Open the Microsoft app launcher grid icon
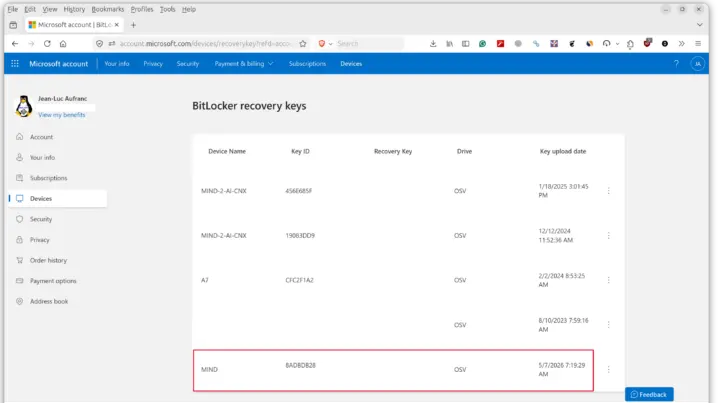 pyautogui.click(x=15, y=64)
